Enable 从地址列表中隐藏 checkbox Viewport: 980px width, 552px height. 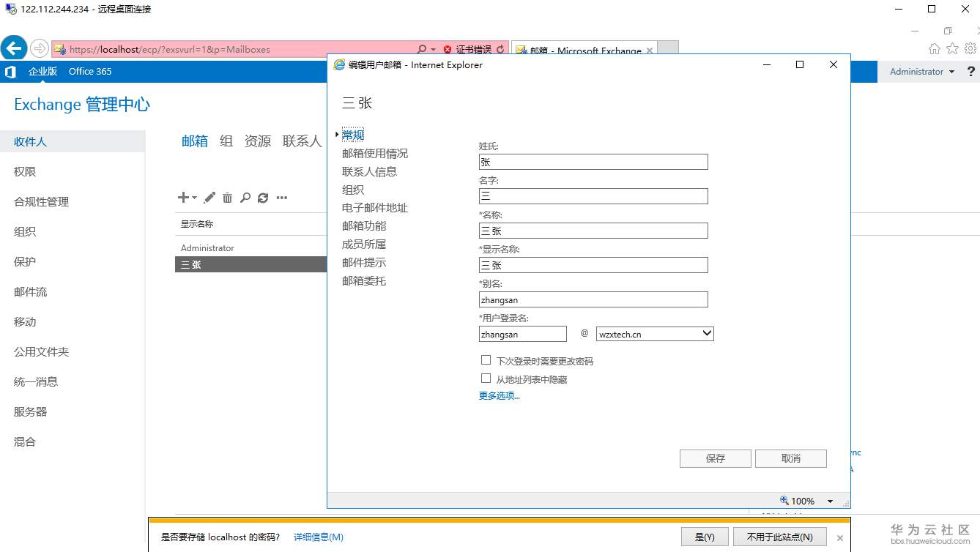click(x=486, y=378)
